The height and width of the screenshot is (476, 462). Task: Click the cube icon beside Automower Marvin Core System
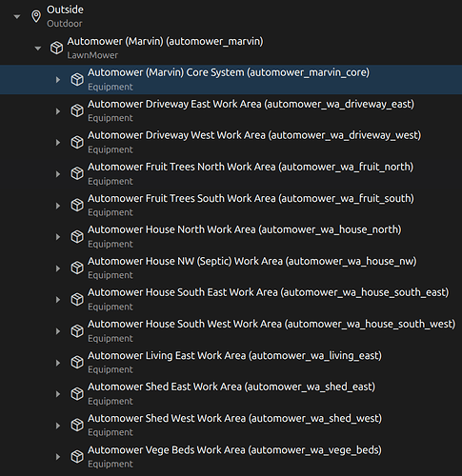point(77,79)
